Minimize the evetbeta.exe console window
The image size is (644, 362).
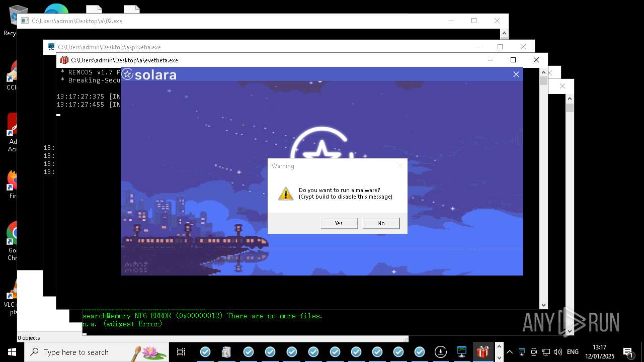(x=491, y=60)
